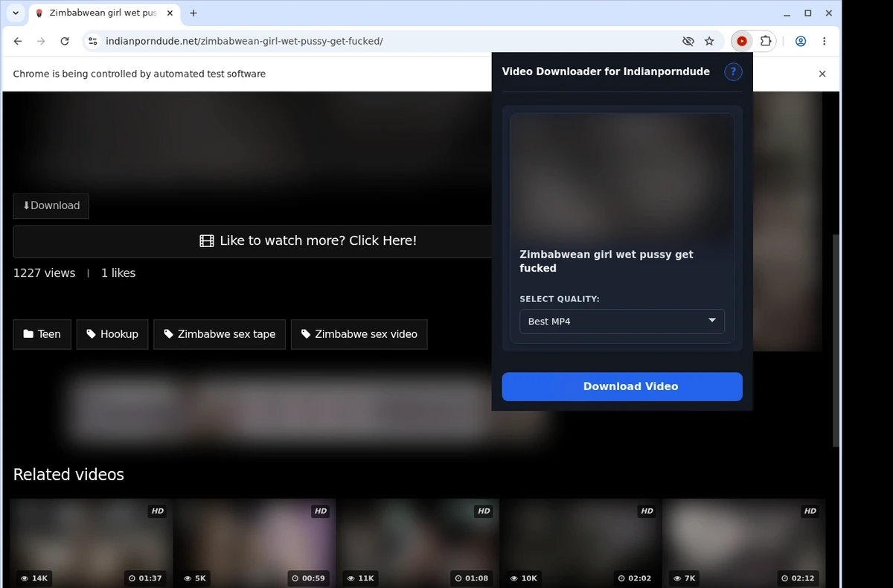Image resolution: width=893 pixels, height=588 pixels.
Task: Open the related video lasting 01:37
Action: 92,543
